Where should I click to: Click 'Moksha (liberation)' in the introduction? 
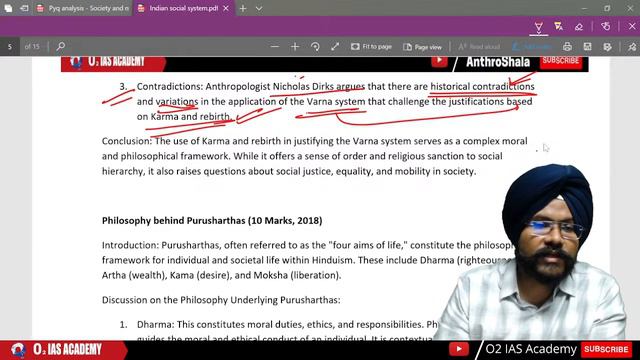pos(296,276)
